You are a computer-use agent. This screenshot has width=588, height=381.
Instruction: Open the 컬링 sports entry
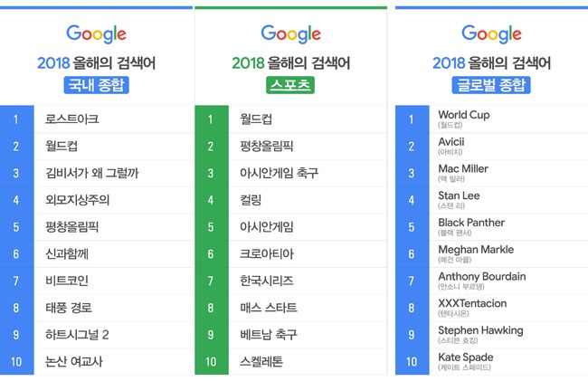251,200
